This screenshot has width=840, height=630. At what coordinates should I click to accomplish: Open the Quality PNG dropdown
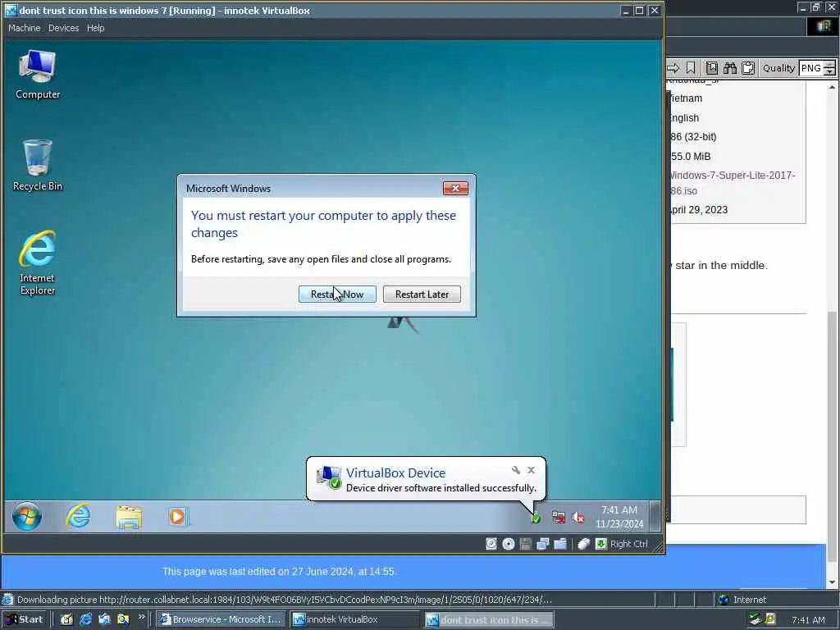[829, 69]
